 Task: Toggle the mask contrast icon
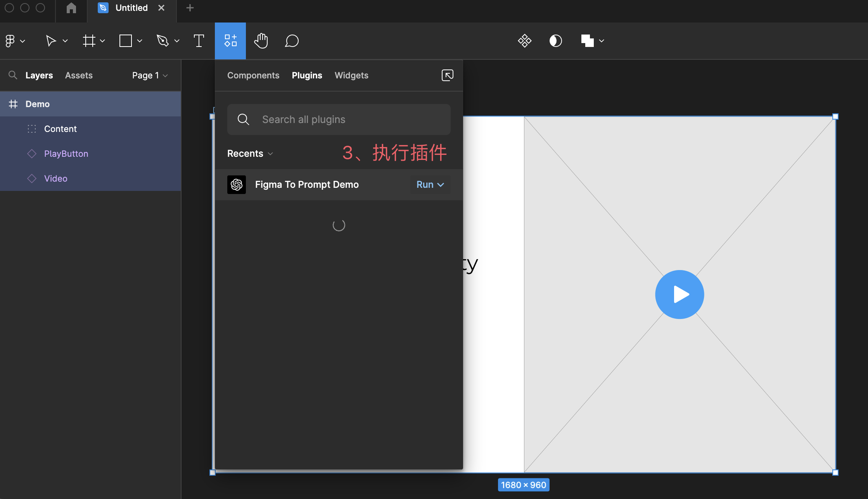click(555, 41)
